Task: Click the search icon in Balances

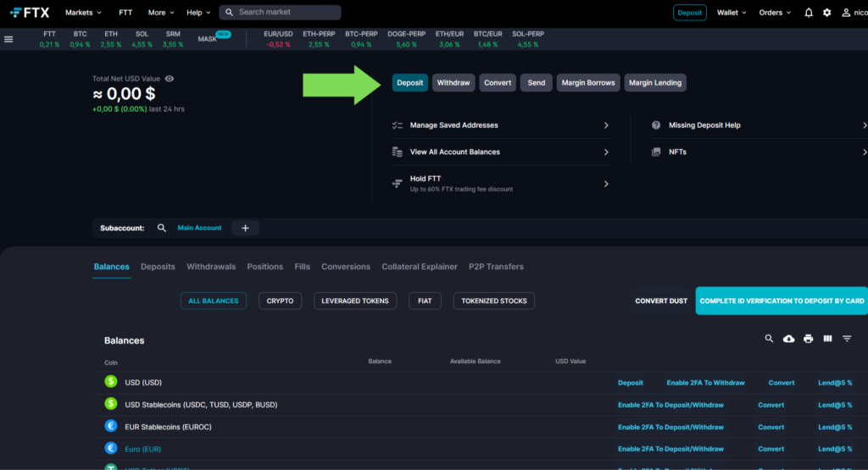Action: (770, 339)
